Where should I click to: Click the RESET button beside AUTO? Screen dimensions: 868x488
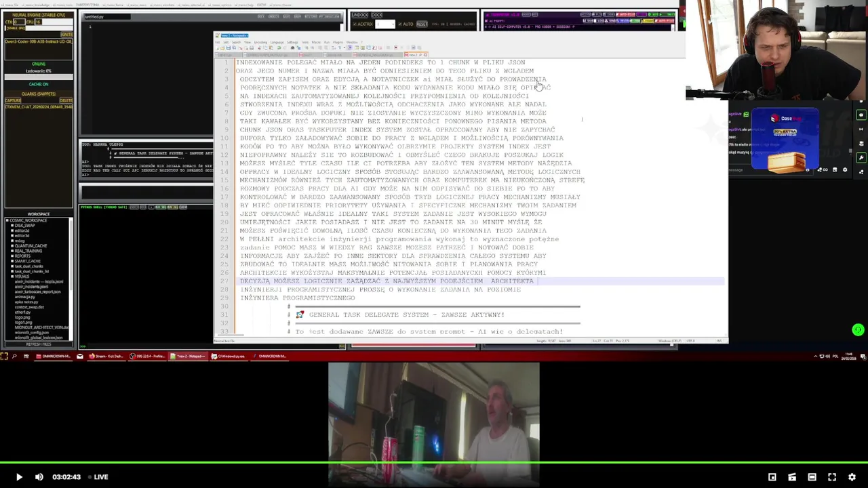click(x=422, y=24)
